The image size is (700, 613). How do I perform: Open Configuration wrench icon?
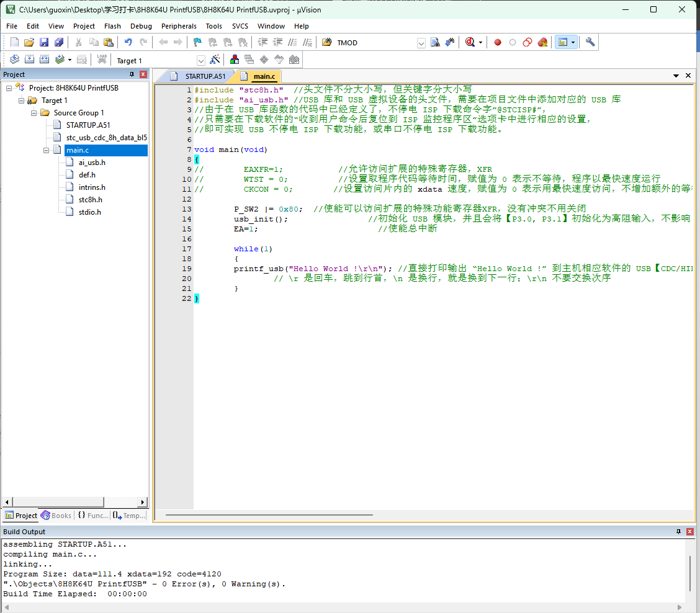pyautogui.click(x=590, y=42)
